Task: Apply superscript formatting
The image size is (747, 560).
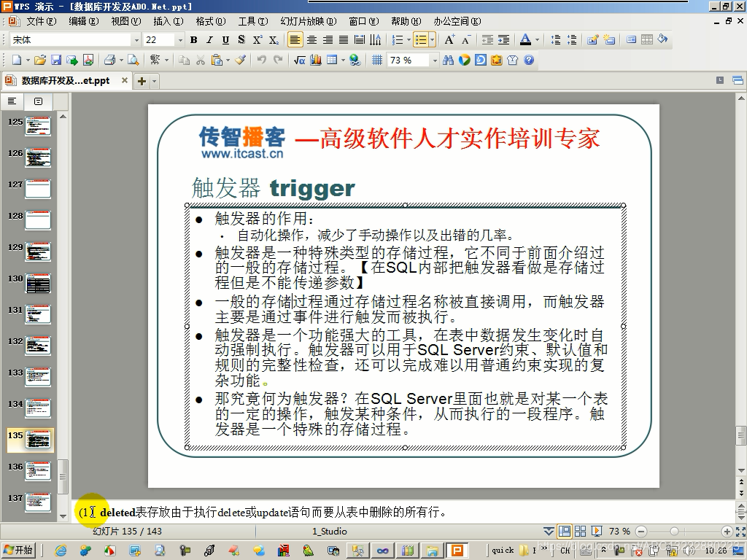Action: tap(258, 40)
